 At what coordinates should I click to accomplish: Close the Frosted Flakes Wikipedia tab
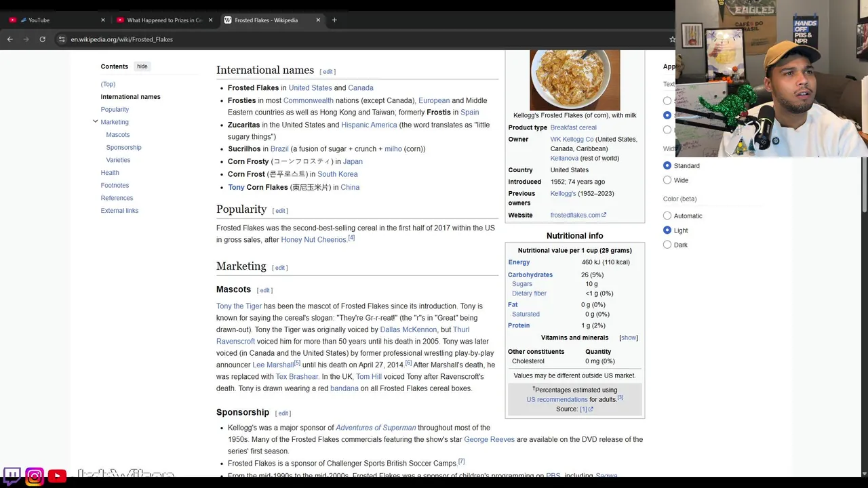point(318,20)
